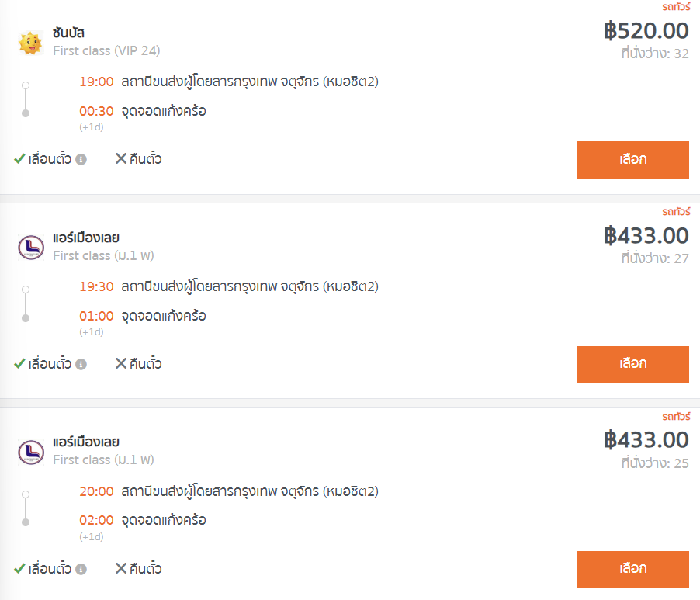Click คืนตั๋ว text on the 20:00 trip
The height and width of the screenshot is (600, 700).
(146, 568)
